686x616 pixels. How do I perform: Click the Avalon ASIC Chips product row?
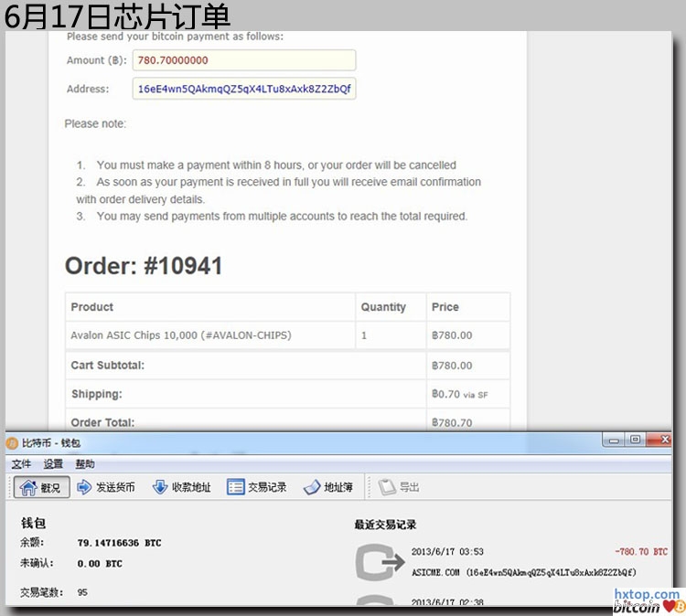coord(181,335)
